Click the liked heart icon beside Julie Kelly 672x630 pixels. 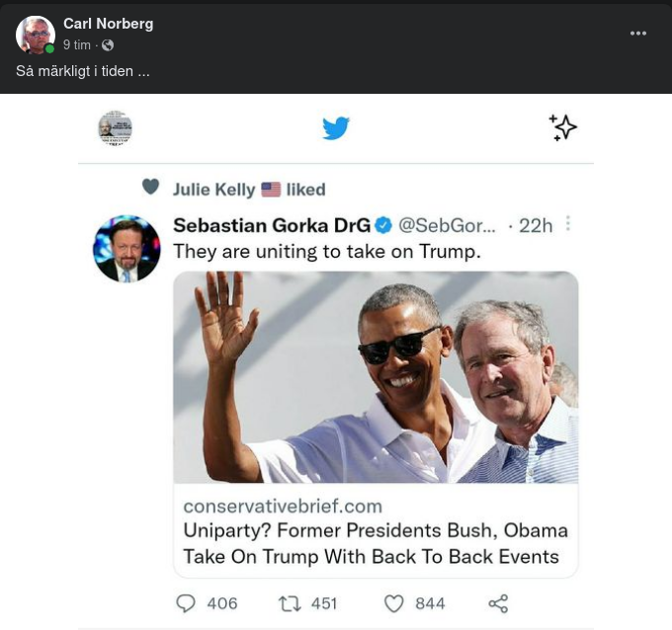(150, 187)
